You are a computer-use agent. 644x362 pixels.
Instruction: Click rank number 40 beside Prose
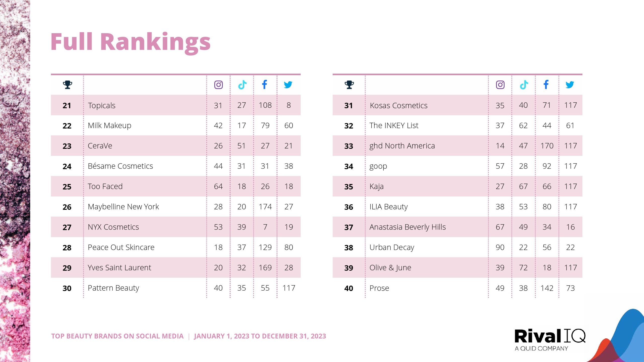tap(349, 288)
